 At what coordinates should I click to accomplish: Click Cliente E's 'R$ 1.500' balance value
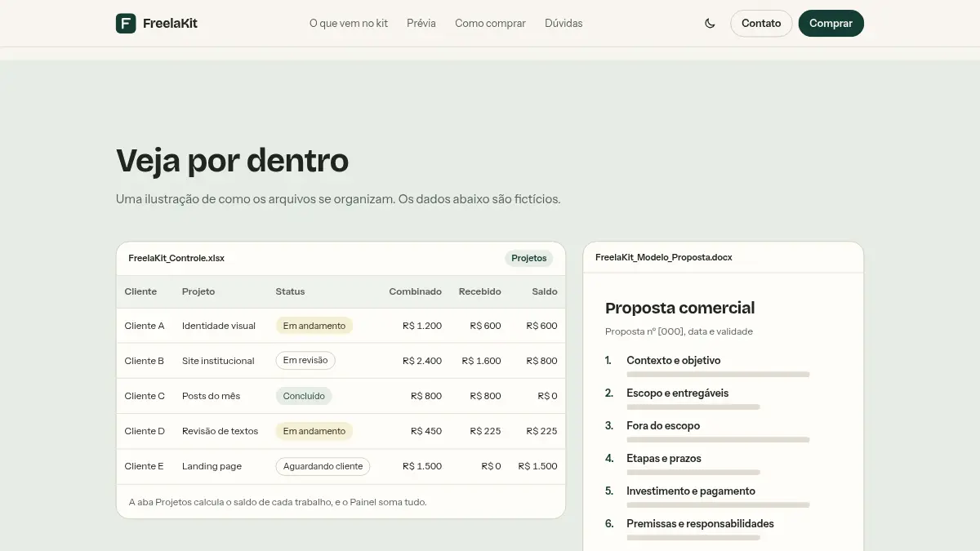coord(538,466)
